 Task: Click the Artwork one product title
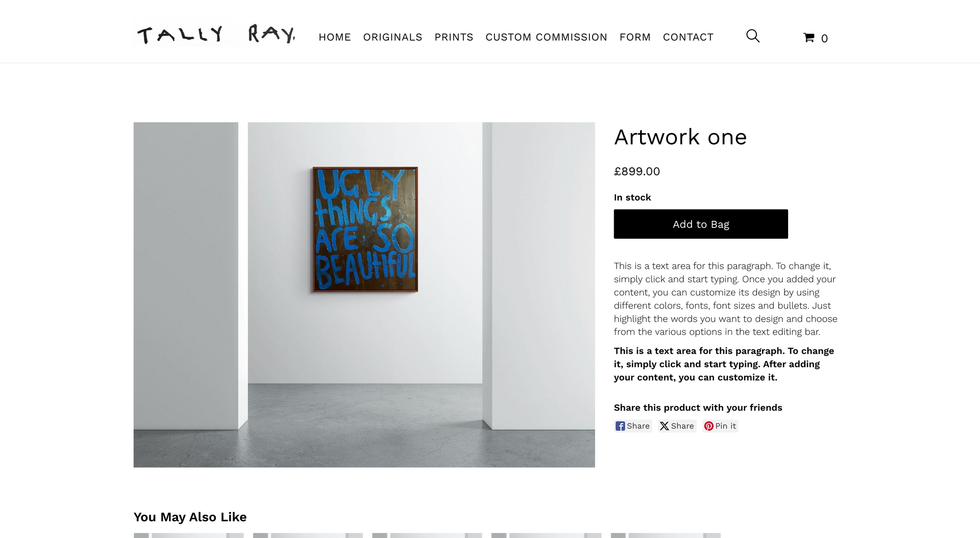pyautogui.click(x=680, y=137)
